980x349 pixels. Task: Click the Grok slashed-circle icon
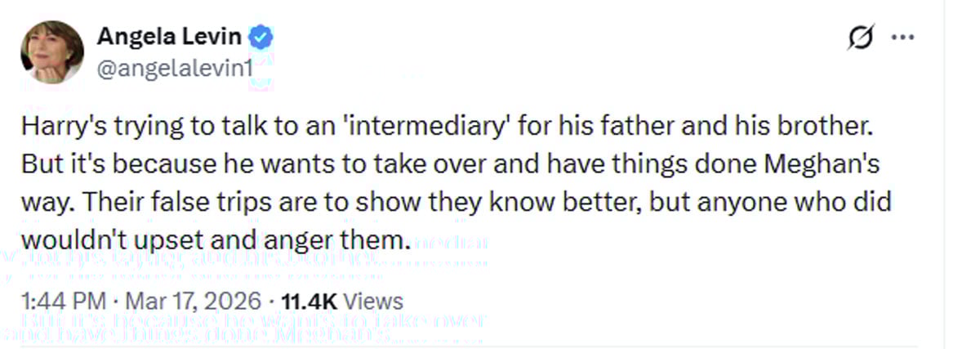click(859, 38)
